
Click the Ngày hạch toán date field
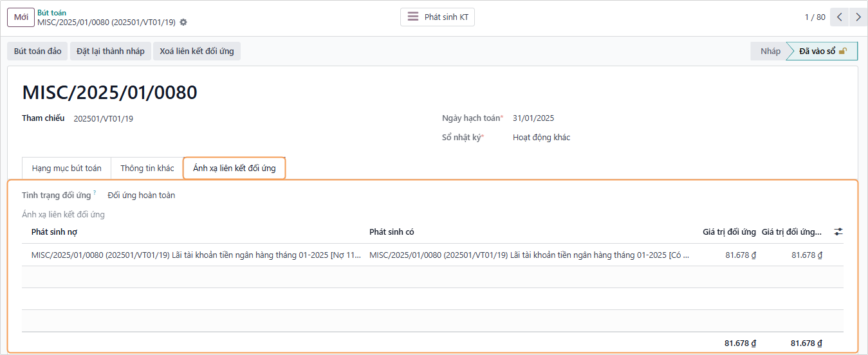(533, 118)
